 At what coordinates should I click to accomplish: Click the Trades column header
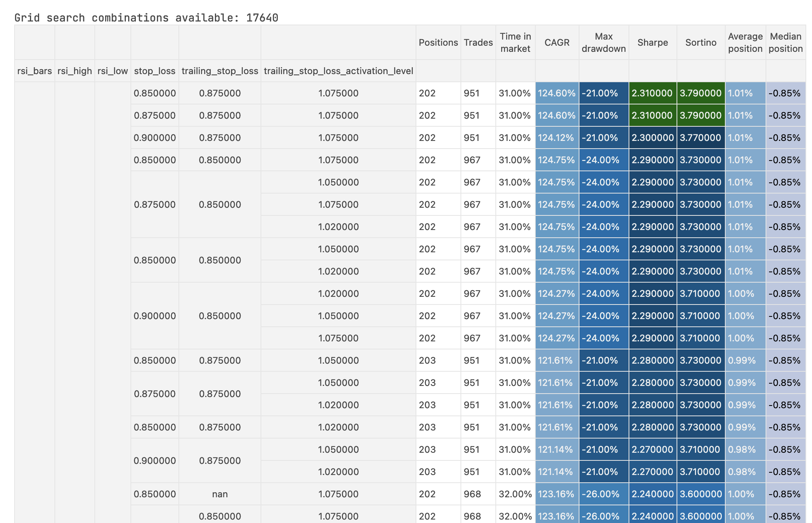coord(478,43)
